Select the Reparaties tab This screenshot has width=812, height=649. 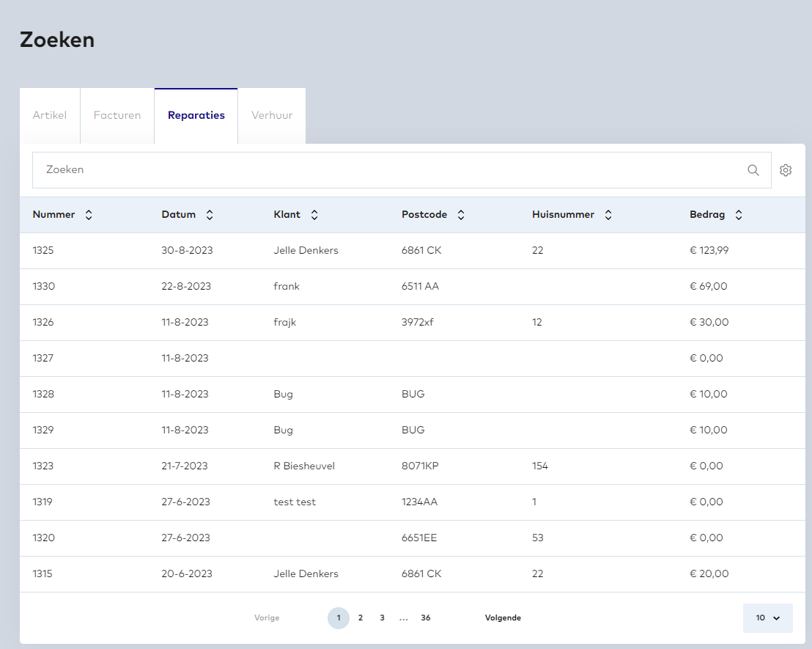(196, 116)
